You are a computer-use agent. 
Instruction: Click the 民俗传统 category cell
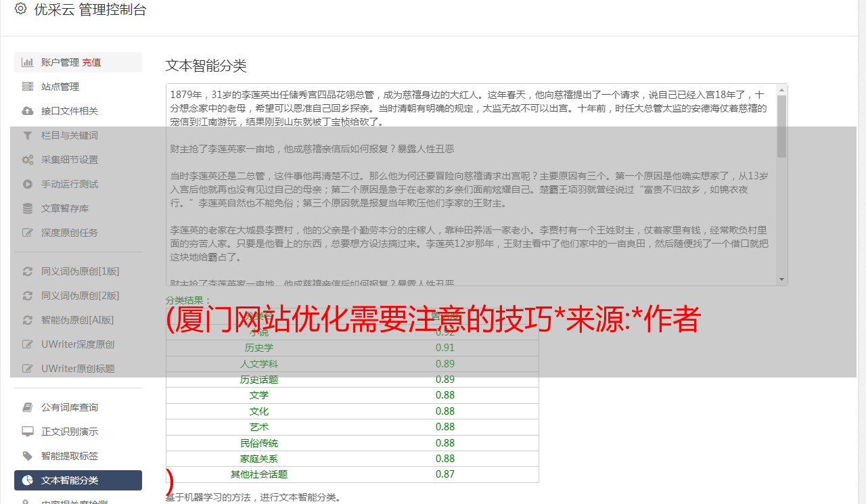coord(259,443)
